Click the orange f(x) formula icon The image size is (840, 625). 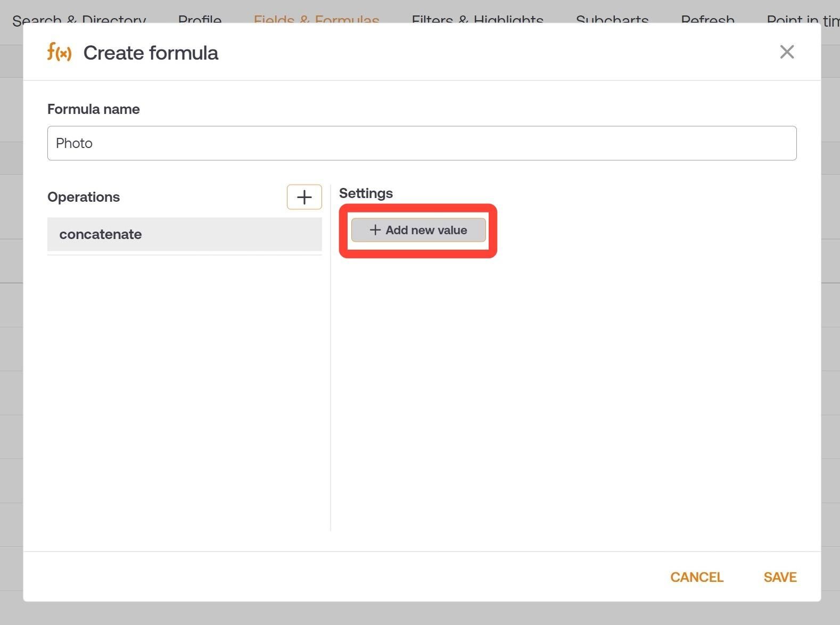tap(59, 52)
